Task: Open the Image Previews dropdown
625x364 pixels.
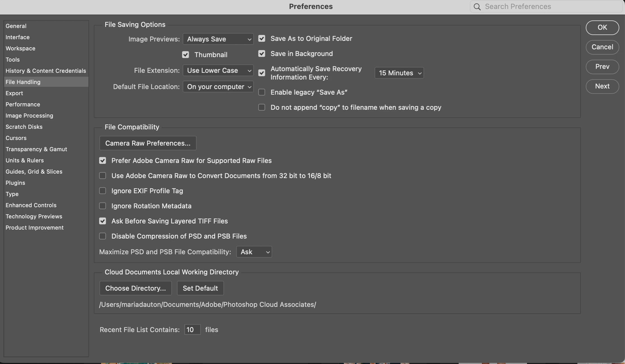Action: (218, 39)
